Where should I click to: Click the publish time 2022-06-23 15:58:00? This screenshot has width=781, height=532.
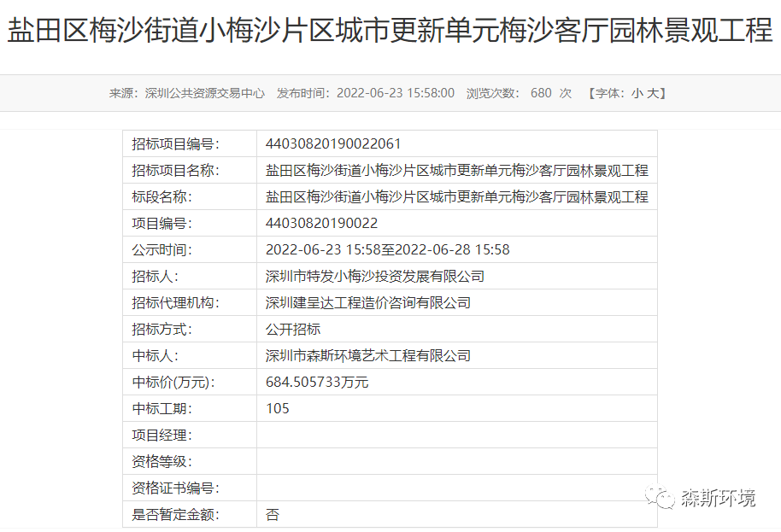pos(396,93)
